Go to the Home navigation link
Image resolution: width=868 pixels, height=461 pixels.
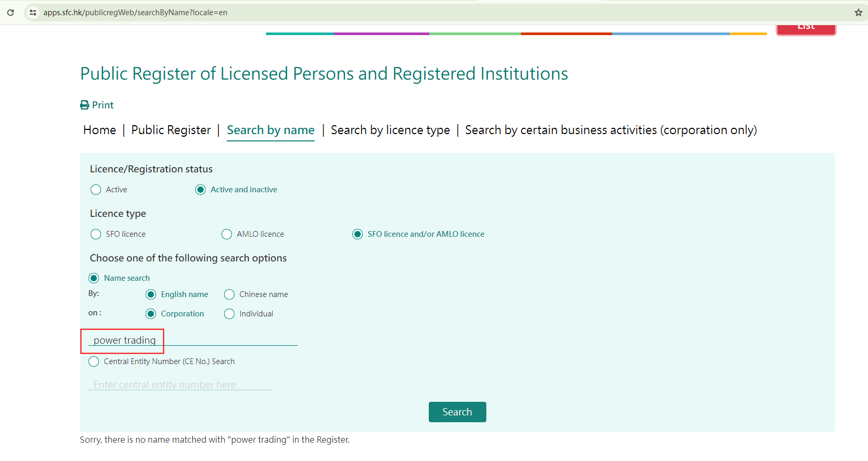coord(99,130)
